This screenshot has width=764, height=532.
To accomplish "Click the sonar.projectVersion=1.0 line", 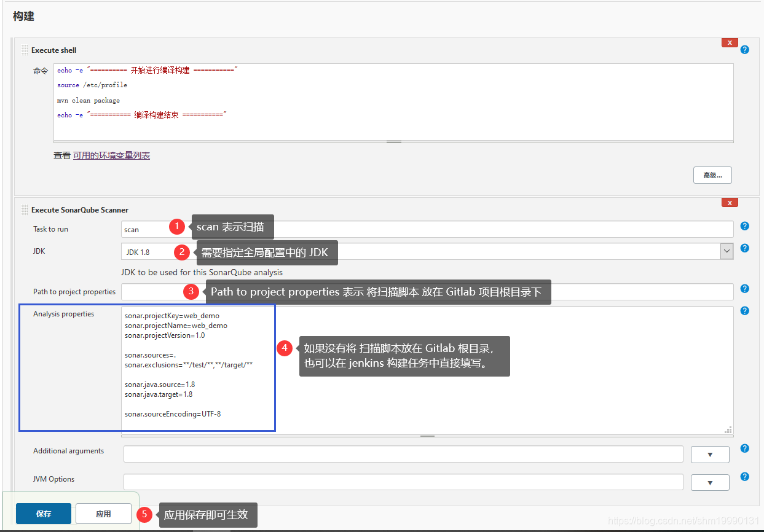I will 165,335.
